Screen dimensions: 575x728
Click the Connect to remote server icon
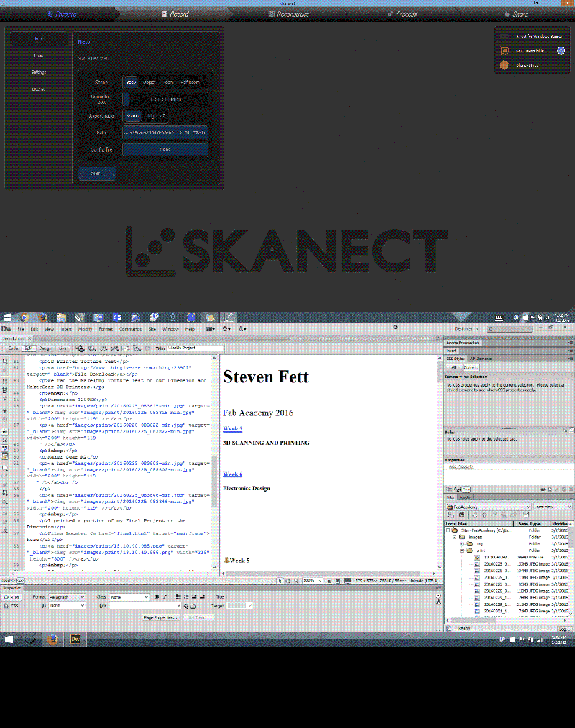[450, 515]
